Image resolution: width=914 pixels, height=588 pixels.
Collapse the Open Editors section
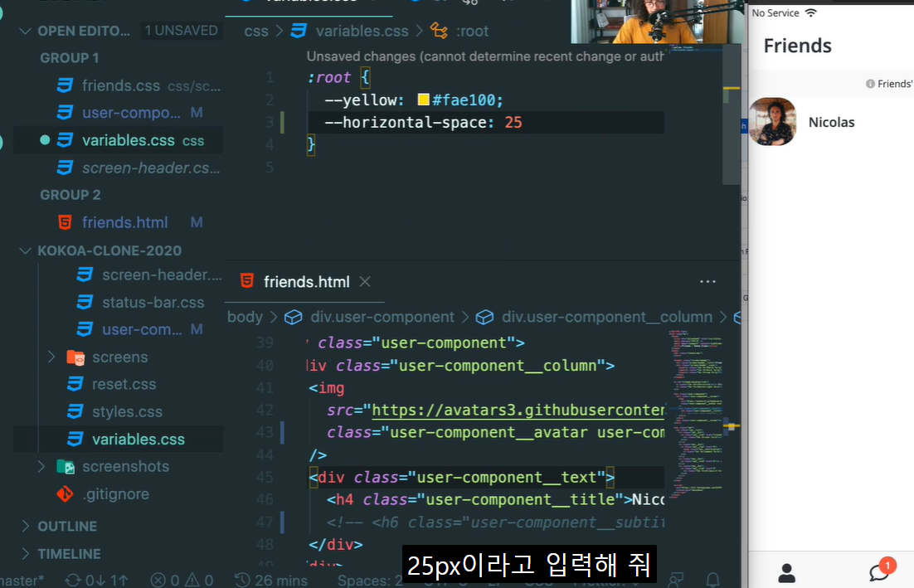(x=25, y=31)
